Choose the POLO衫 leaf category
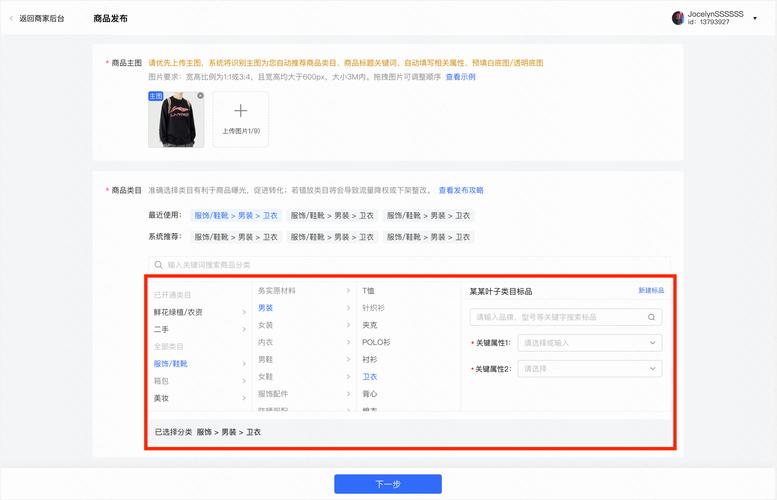 (376, 342)
